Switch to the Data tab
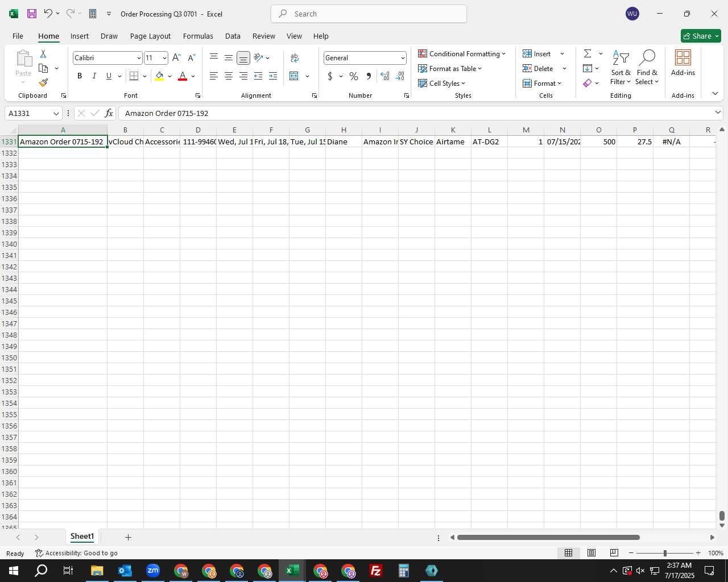The height and width of the screenshot is (582, 728). tap(233, 36)
